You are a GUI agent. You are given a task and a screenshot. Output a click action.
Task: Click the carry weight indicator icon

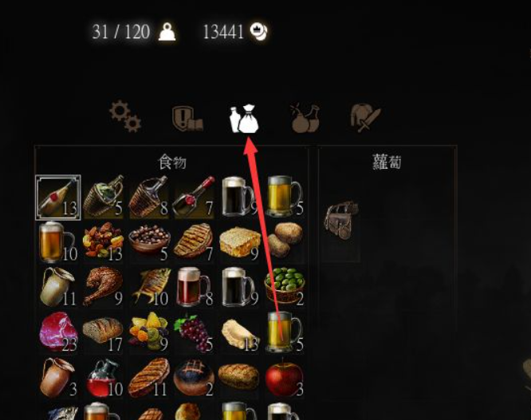click(167, 32)
